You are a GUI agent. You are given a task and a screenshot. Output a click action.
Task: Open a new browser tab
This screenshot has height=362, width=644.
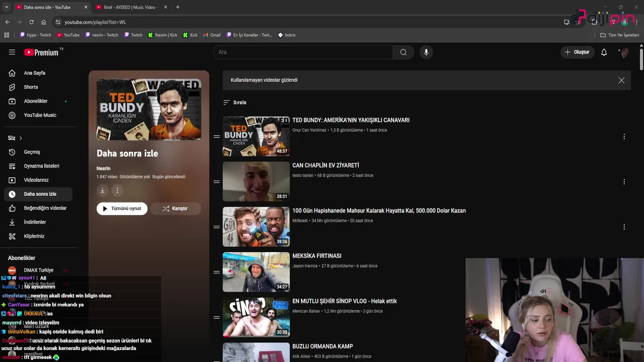pyautogui.click(x=178, y=7)
